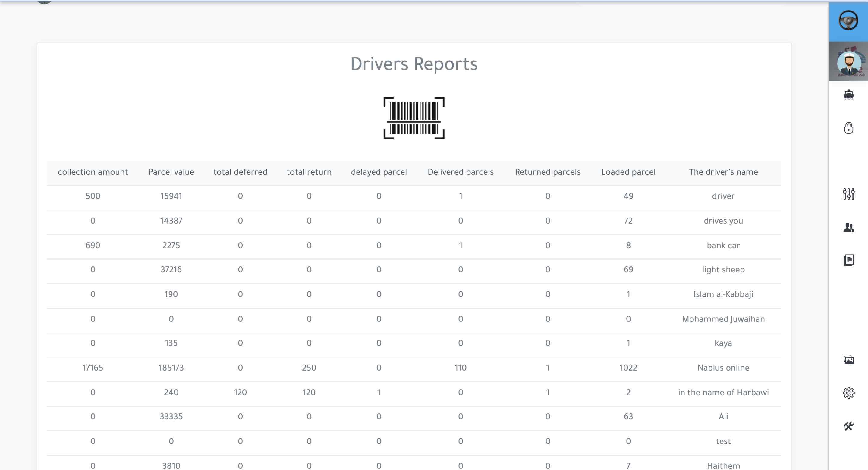The height and width of the screenshot is (470, 868).
Task: Click the steering wheel icon in sidebar
Action: pos(848,21)
